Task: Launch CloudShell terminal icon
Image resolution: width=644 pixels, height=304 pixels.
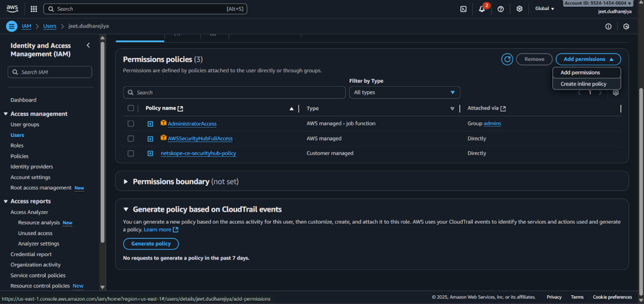Action: (x=464, y=9)
